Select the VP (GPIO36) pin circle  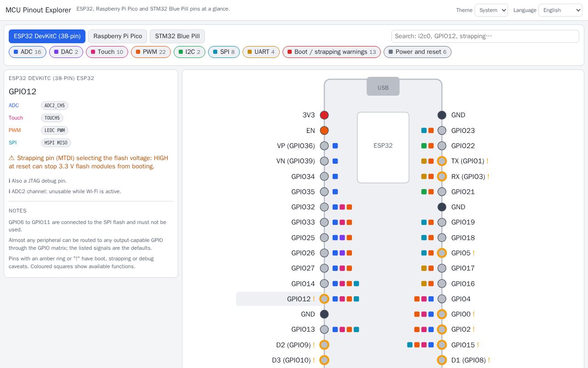tap(324, 146)
